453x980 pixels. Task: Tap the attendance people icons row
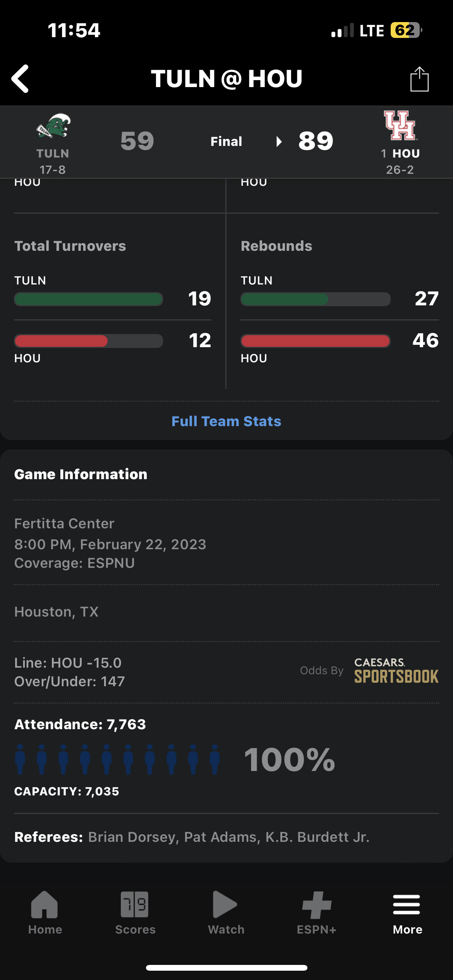pyautogui.click(x=117, y=759)
